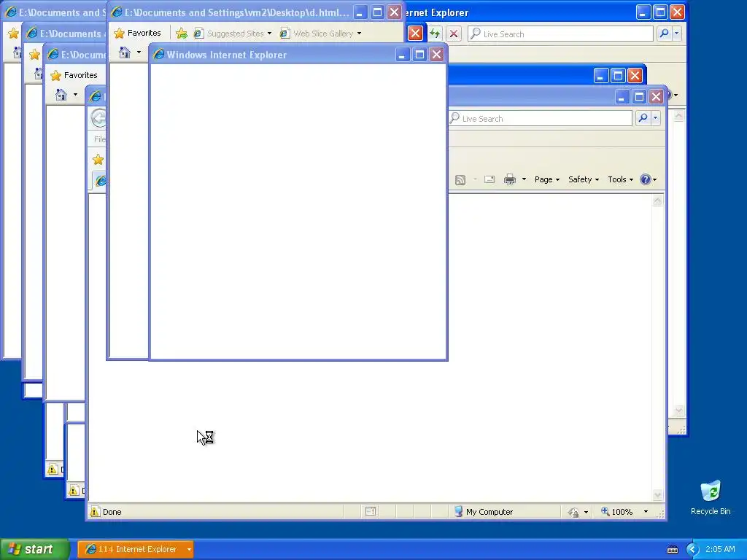Image resolution: width=747 pixels, height=560 pixels.
Task: Open the Page menu
Action: tap(547, 179)
